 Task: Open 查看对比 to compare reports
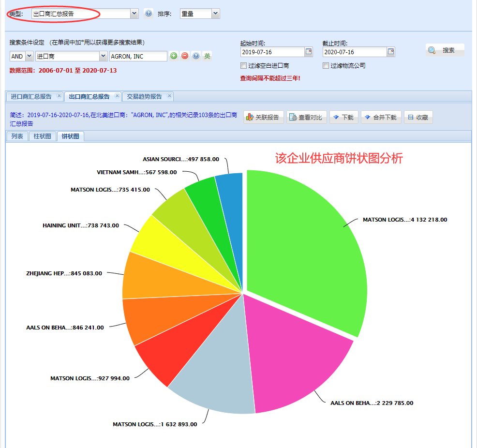click(x=307, y=117)
